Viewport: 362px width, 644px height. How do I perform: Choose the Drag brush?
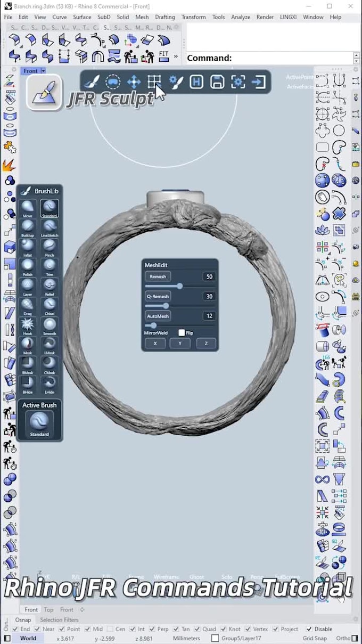pos(28,306)
